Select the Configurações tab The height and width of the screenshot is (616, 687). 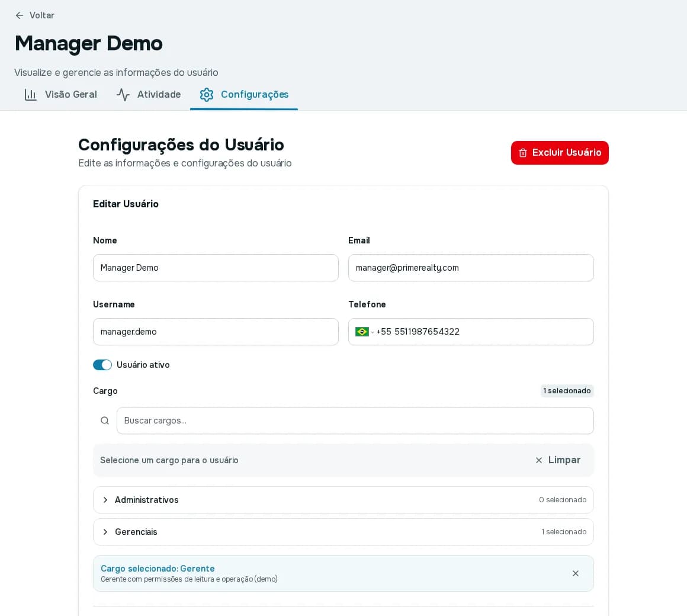244,95
